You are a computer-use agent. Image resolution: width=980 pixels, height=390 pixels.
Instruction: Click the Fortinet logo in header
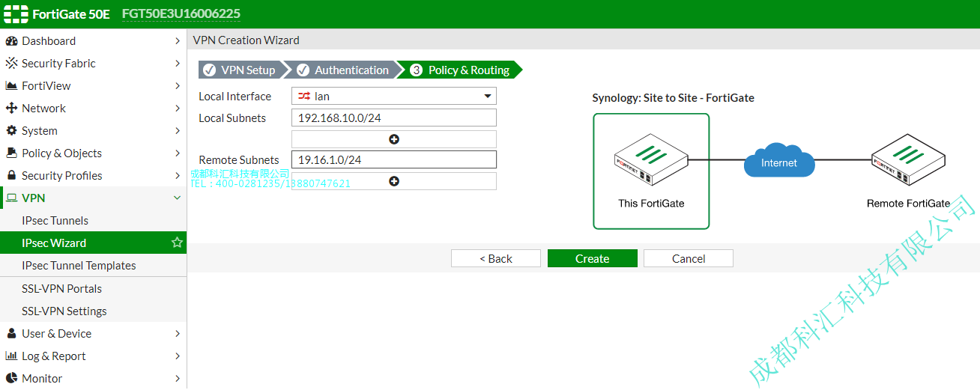(x=16, y=14)
